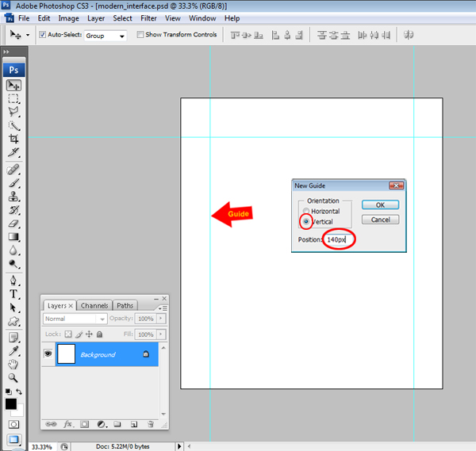
Task: Open the Layers panel options menu
Action: [163, 308]
